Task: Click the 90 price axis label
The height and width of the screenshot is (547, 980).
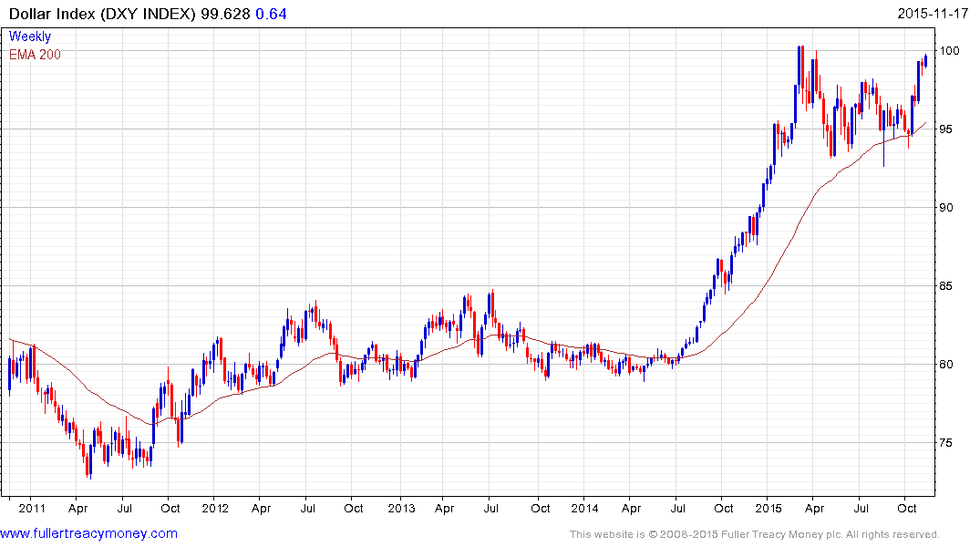Action: (x=946, y=208)
